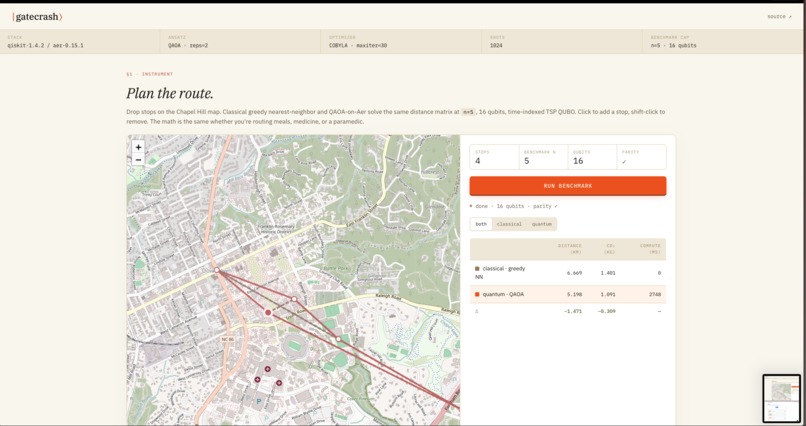Viewport: 806px width, 426px height.
Task: Click the white stop marker on orange highway
Action: click(217, 270)
